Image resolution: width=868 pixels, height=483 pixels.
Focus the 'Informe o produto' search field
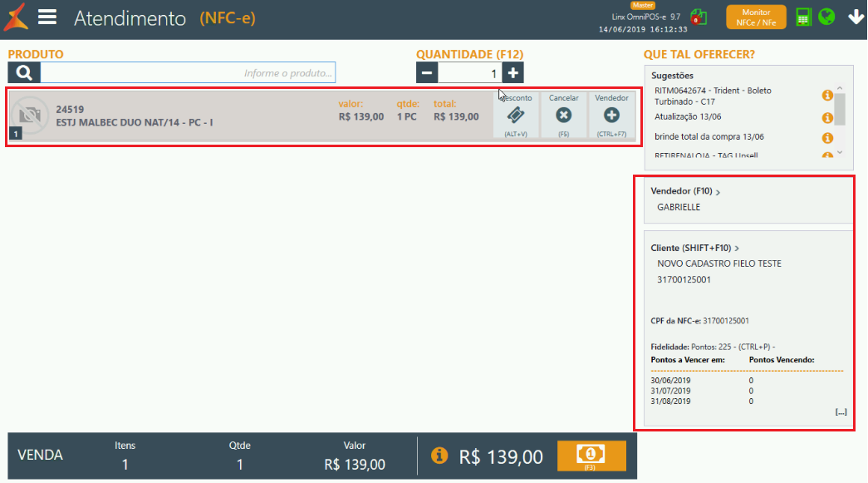point(189,72)
